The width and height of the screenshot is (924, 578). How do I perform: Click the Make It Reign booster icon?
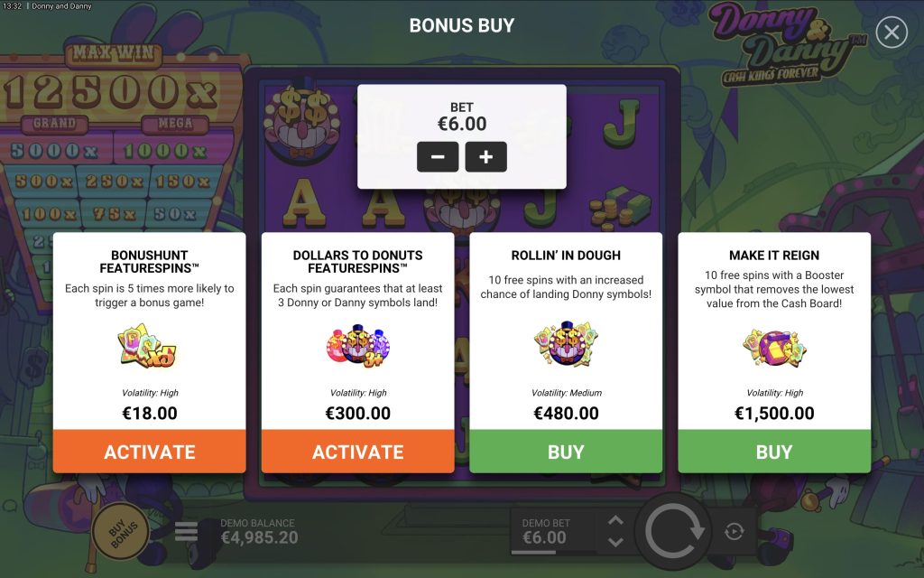[774, 348]
